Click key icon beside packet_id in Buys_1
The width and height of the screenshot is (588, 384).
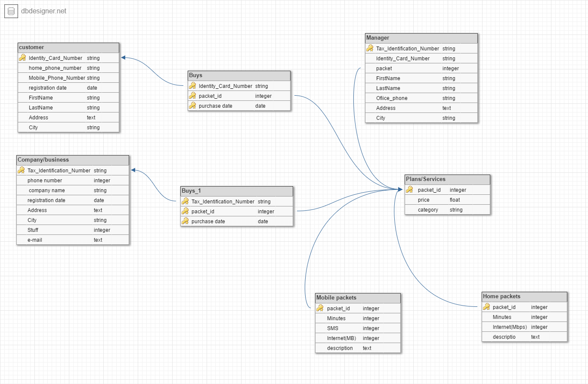point(185,211)
